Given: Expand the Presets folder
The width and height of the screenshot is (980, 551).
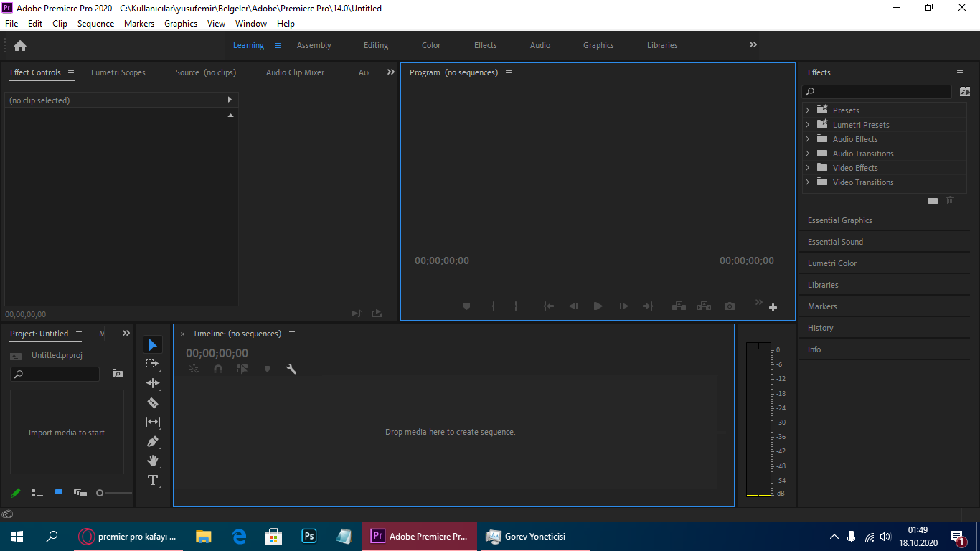Looking at the screenshot, I should coord(807,110).
